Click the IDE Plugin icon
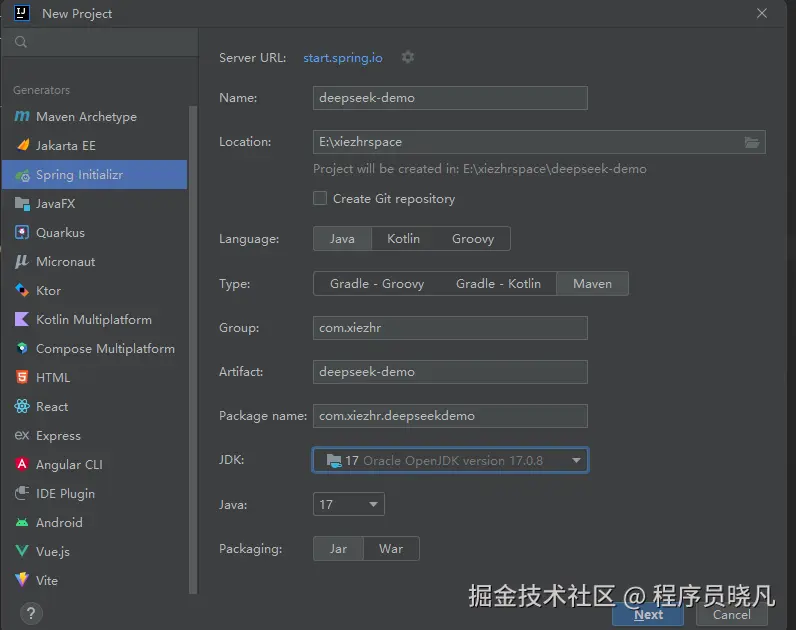The image size is (796, 630). (x=22, y=493)
